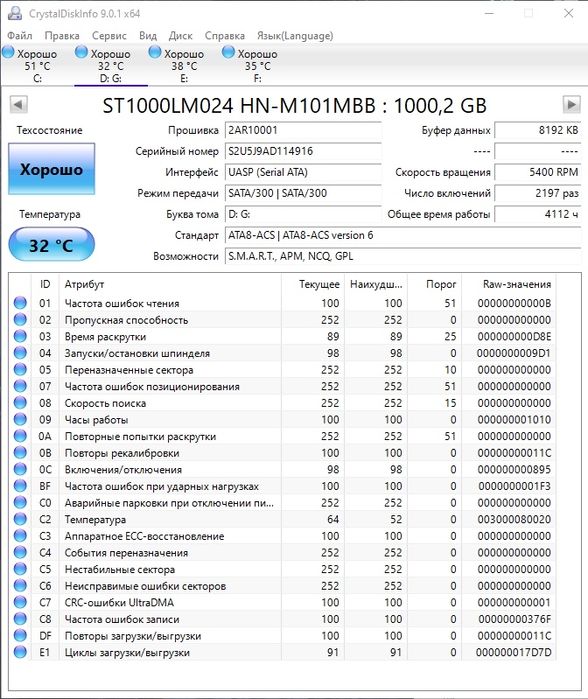This screenshot has height=699, width=588.
Task: Select the 'Частота ошибок чтения' attribute text
Action: pos(122,304)
